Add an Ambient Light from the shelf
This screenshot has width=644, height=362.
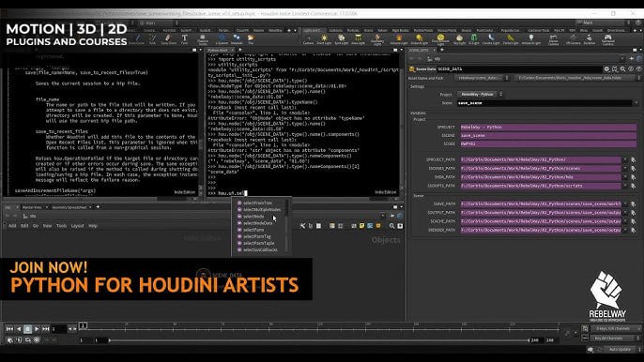(530, 39)
